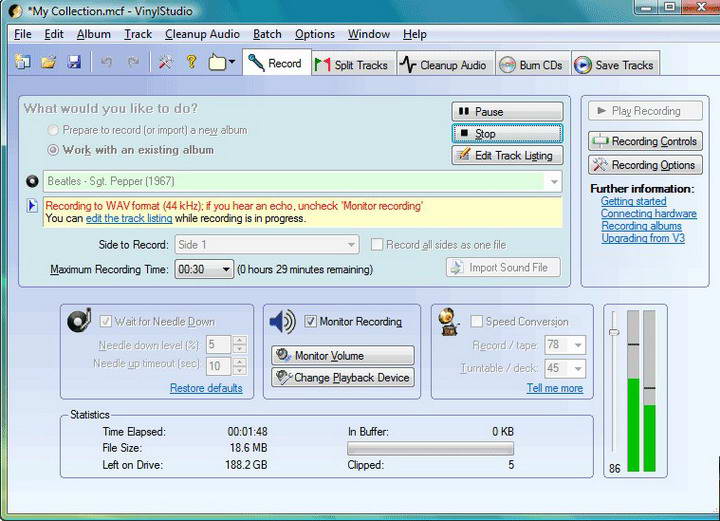
Task: Open the Maximum Recording Time dropdown
Action: pyautogui.click(x=226, y=269)
